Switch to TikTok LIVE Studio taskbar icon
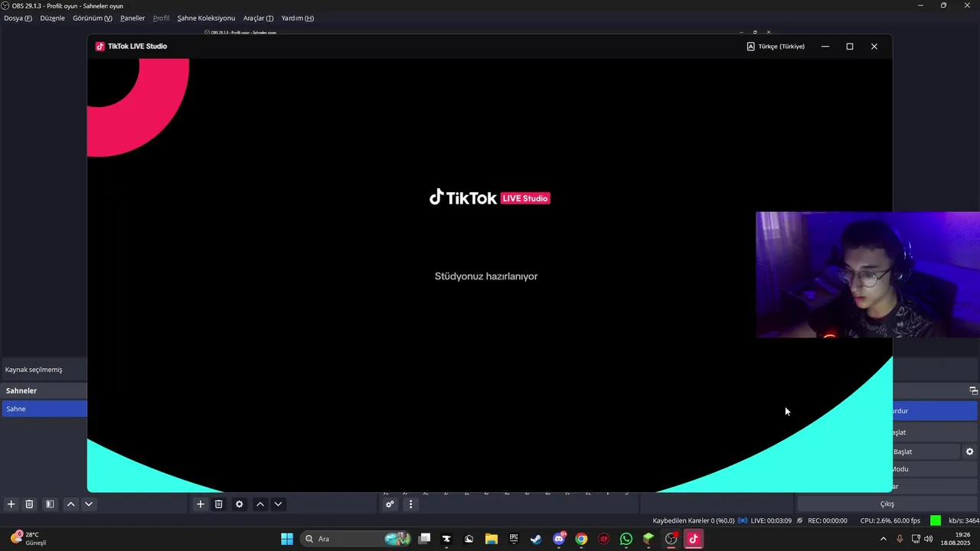 coord(694,539)
